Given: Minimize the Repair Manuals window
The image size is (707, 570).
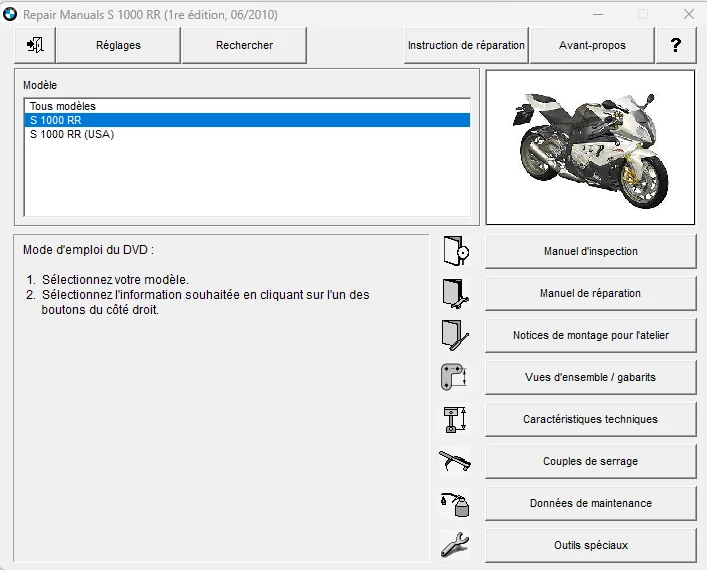Looking at the screenshot, I should click(598, 14).
